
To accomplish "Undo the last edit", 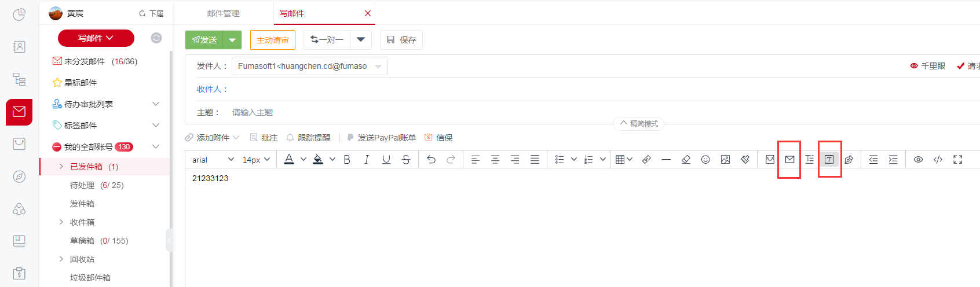I will [431, 160].
